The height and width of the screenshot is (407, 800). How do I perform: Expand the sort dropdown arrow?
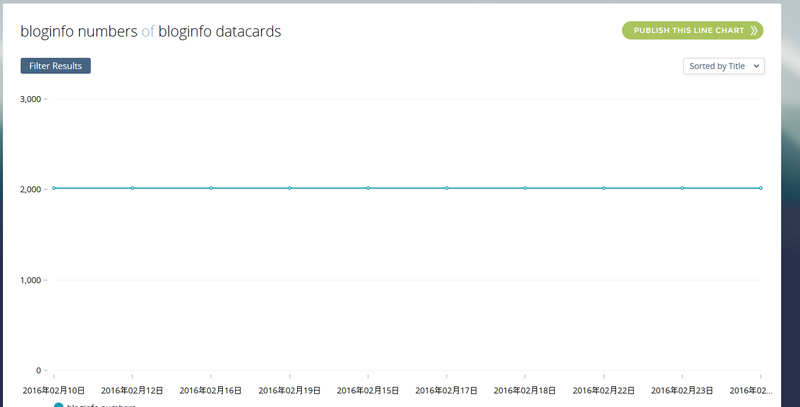tap(756, 66)
